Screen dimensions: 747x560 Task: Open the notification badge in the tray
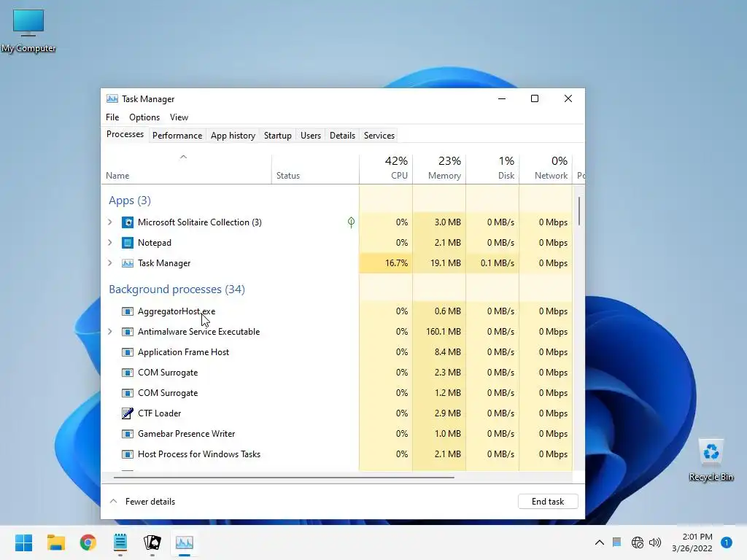point(727,542)
